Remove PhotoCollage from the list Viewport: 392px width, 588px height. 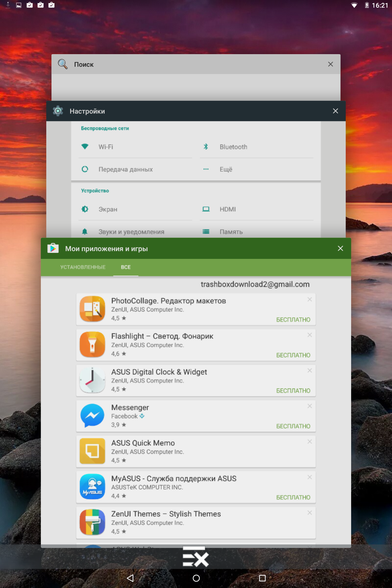point(310,299)
